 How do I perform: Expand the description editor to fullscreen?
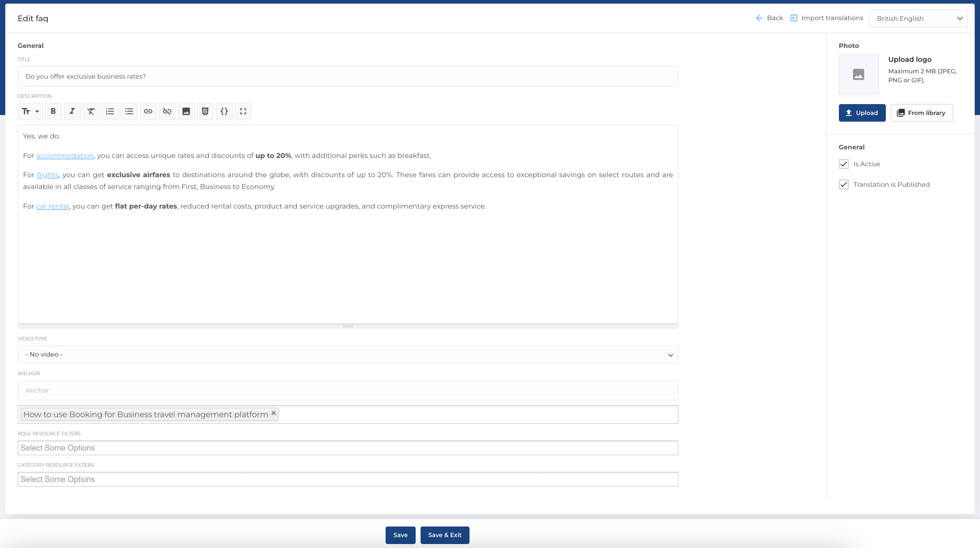click(244, 111)
